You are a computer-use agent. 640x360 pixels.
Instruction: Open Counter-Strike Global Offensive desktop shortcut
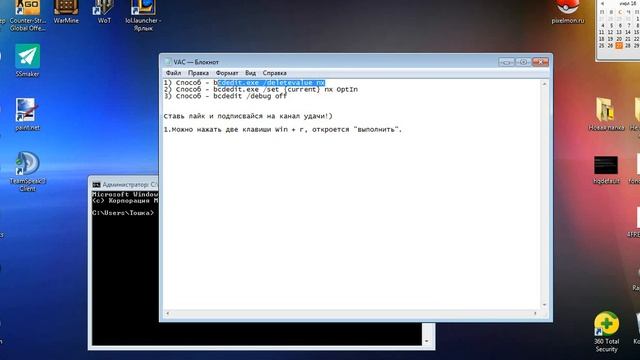(x=27, y=14)
